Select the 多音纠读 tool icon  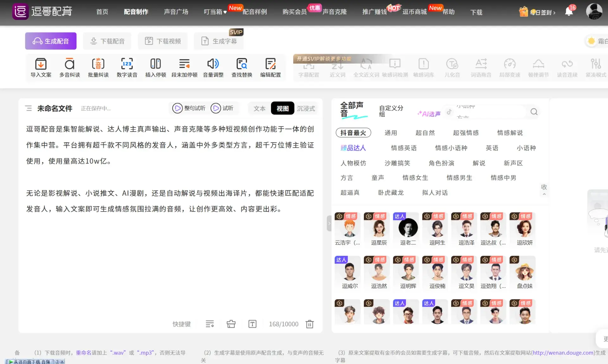(x=70, y=64)
